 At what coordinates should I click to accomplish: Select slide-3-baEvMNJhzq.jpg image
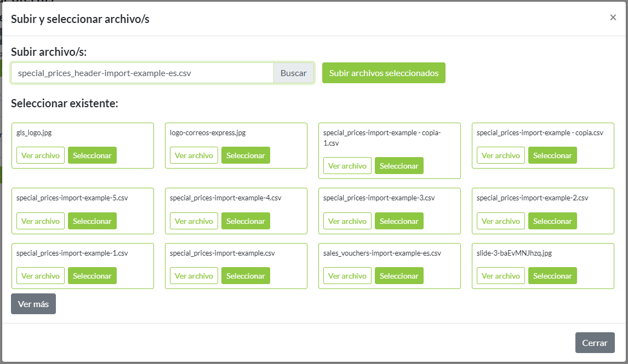pyautogui.click(x=552, y=276)
